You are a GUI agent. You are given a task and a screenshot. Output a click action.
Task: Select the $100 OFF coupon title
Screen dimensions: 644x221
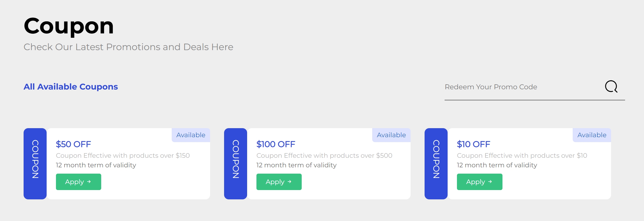tap(276, 144)
